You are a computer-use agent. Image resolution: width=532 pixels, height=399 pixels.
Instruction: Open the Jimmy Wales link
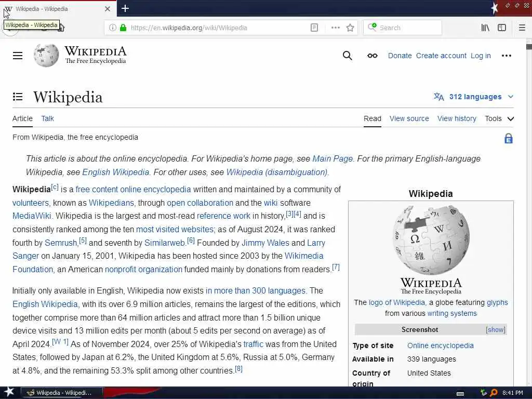265,243
